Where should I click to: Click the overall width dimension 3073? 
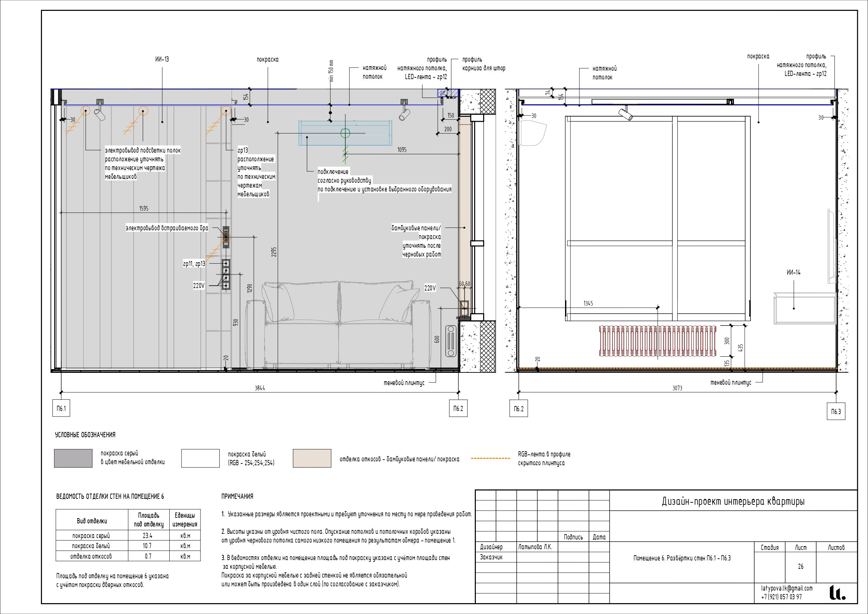(x=677, y=388)
